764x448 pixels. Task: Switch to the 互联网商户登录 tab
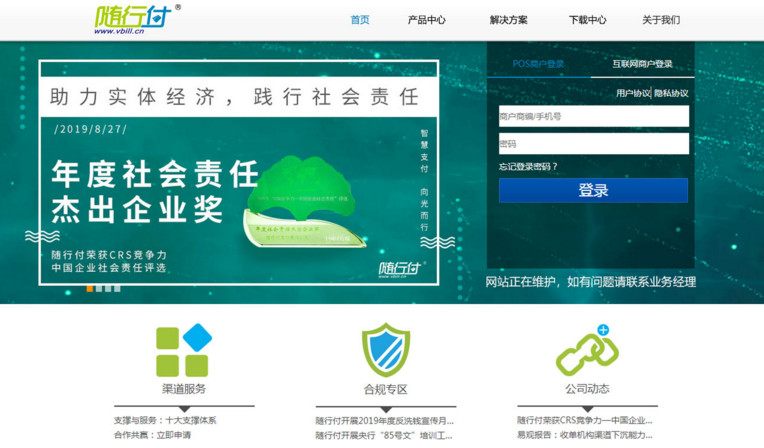pyautogui.click(x=642, y=64)
